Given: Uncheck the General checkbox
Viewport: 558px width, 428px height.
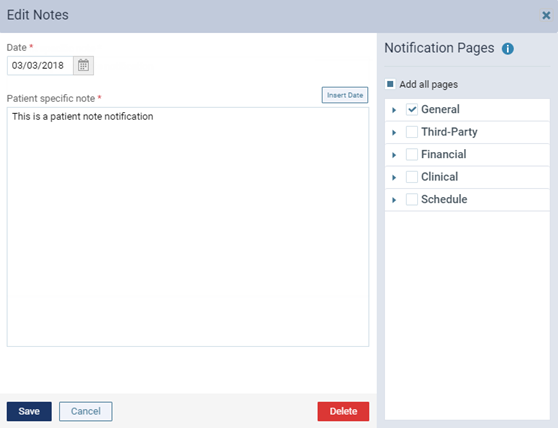Looking at the screenshot, I should pyautogui.click(x=412, y=109).
